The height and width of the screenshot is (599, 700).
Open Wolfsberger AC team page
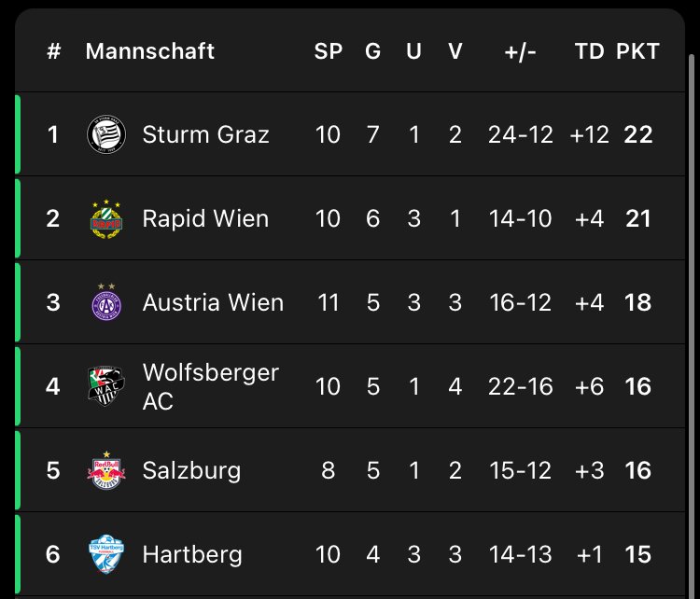[211, 386]
